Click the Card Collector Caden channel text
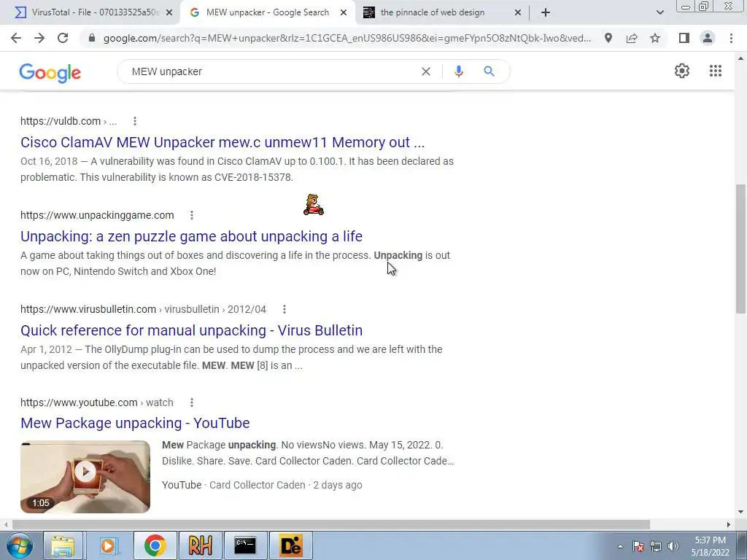747x560 pixels. 258,485
